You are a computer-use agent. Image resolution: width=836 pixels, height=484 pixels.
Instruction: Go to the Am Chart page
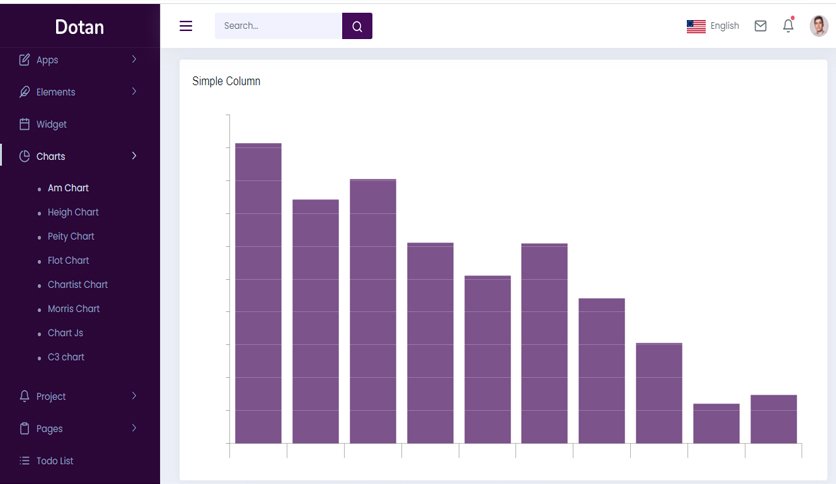pos(68,188)
